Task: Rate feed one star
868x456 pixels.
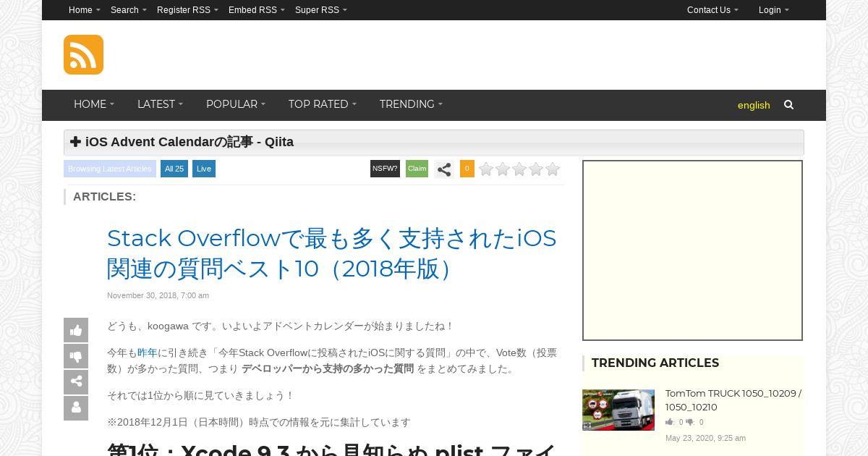Action: coord(486,169)
